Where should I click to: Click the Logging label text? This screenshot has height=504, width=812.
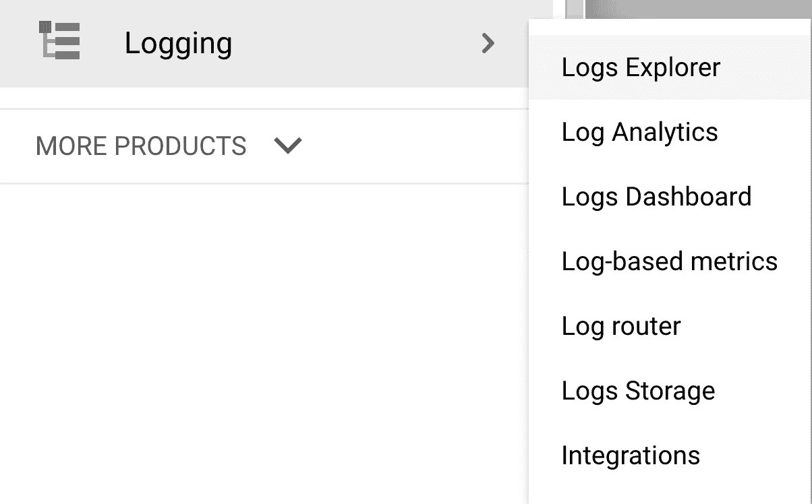(178, 44)
